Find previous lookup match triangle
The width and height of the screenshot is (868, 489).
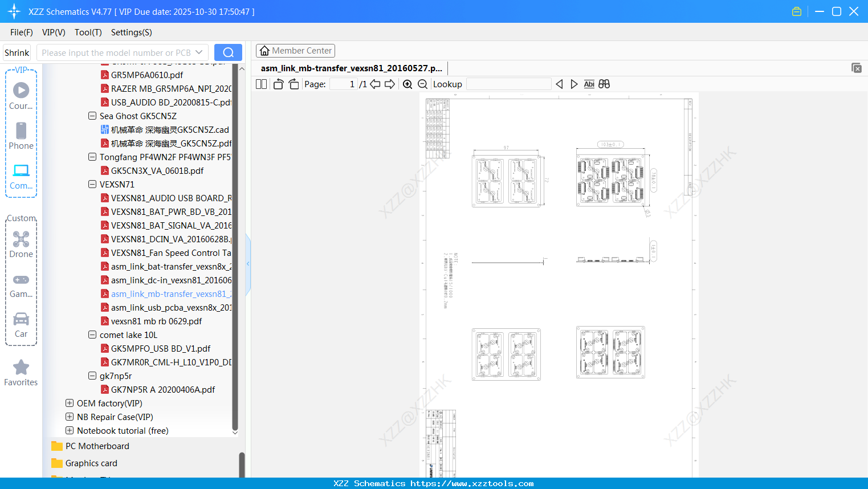[559, 84]
